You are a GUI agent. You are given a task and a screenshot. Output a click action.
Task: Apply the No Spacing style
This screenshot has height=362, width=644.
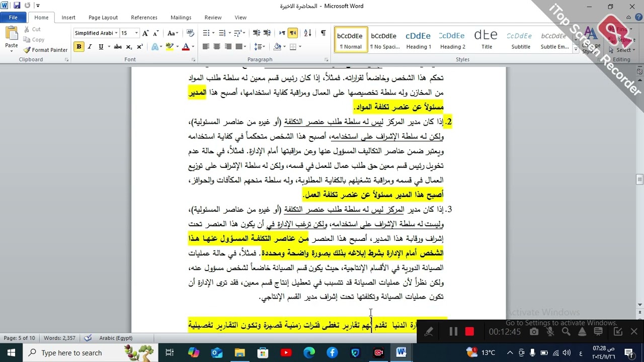coord(384,40)
